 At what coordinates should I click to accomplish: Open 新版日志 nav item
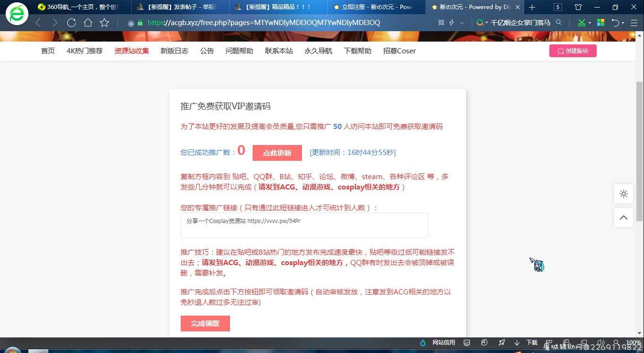174,51
